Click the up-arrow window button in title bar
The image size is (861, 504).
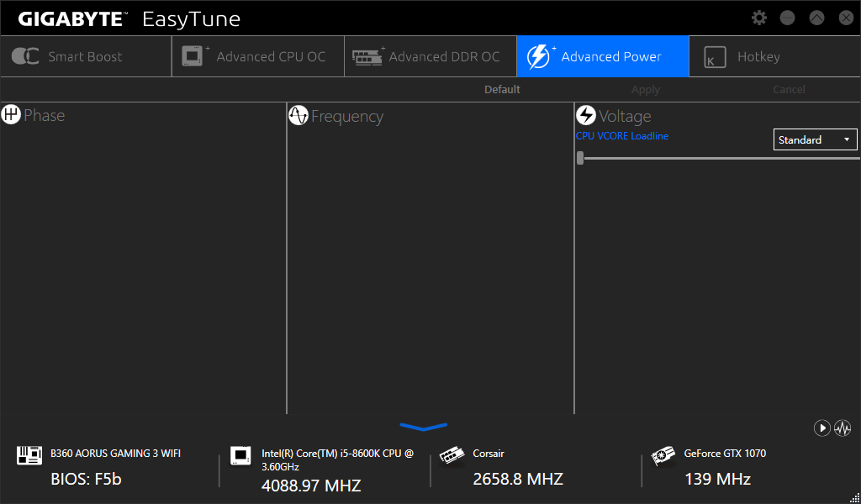[817, 18]
